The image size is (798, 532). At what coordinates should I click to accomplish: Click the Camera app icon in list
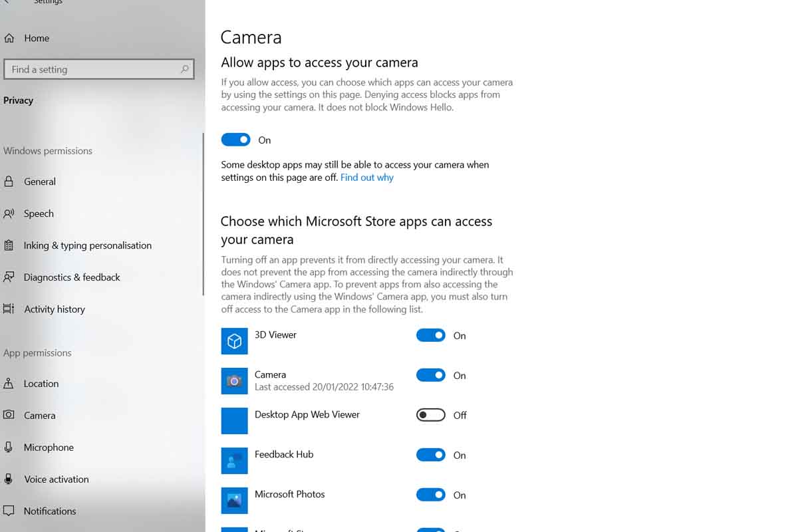click(x=234, y=381)
